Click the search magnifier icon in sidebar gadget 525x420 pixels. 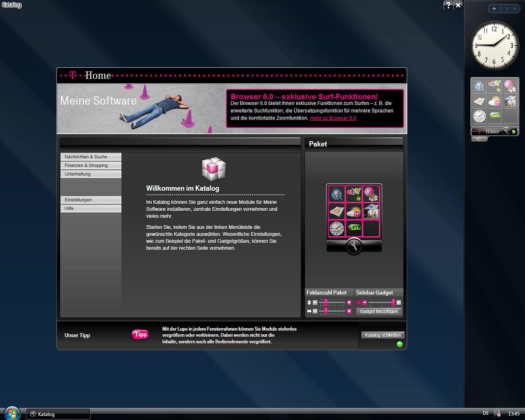(479, 86)
